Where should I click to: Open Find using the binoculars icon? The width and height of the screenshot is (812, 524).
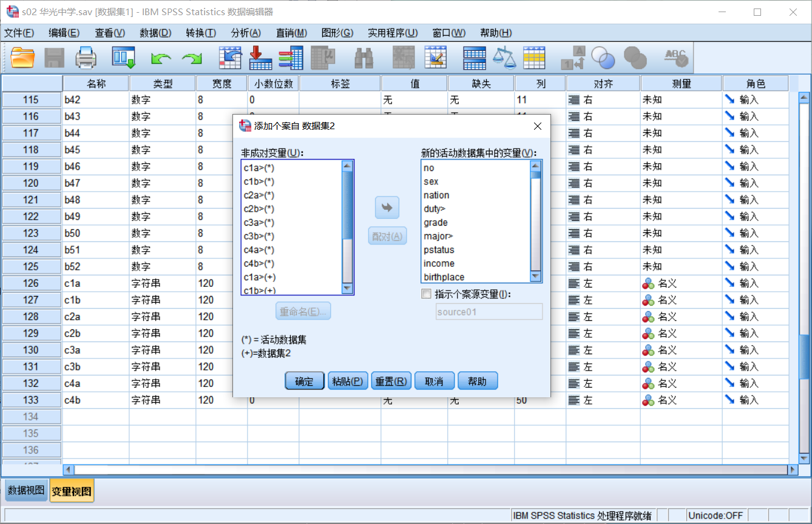click(364, 58)
